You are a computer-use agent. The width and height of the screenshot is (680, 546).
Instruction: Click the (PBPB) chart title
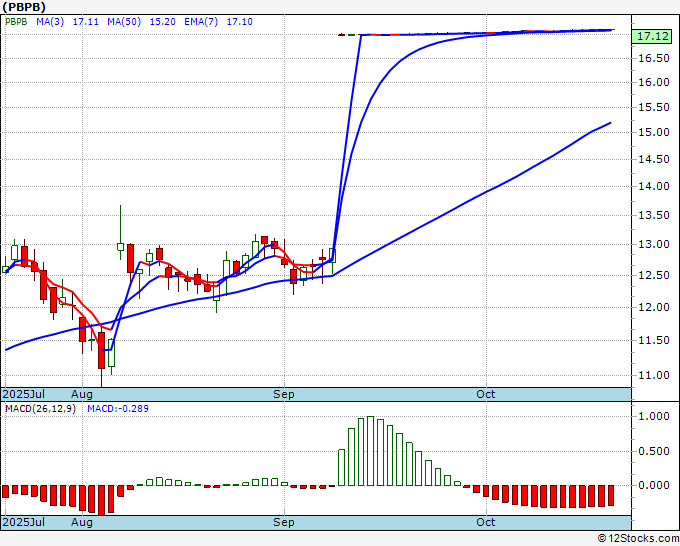[24, 7]
